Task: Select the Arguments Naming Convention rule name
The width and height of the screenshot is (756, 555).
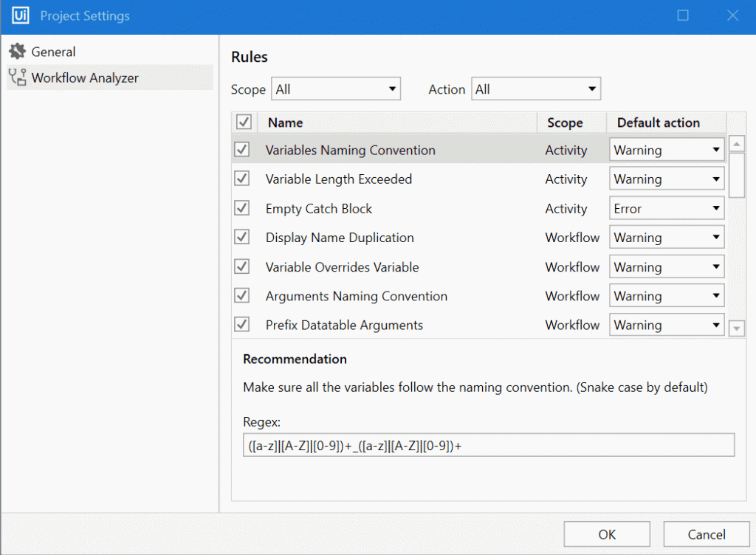Action: point(357,296)
